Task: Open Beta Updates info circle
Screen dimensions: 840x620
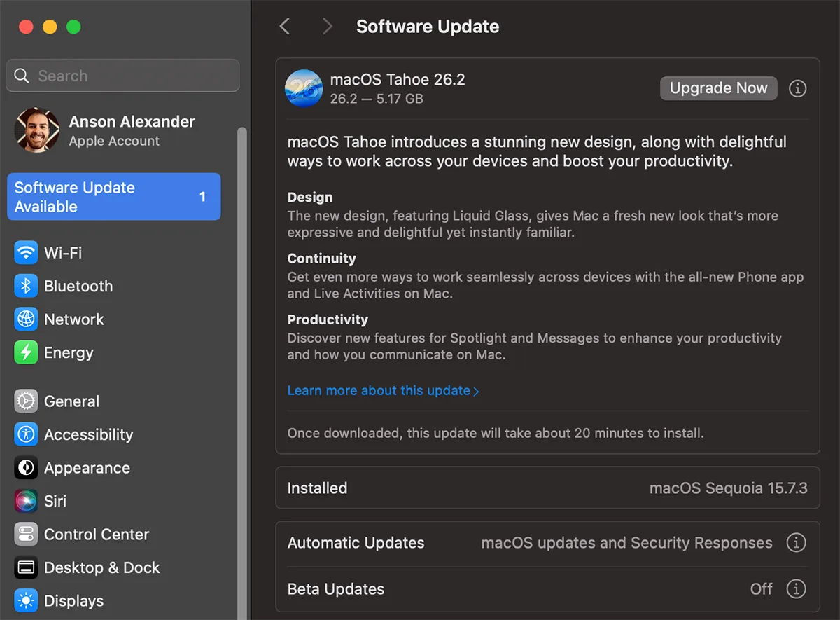Action: point(797,589)
